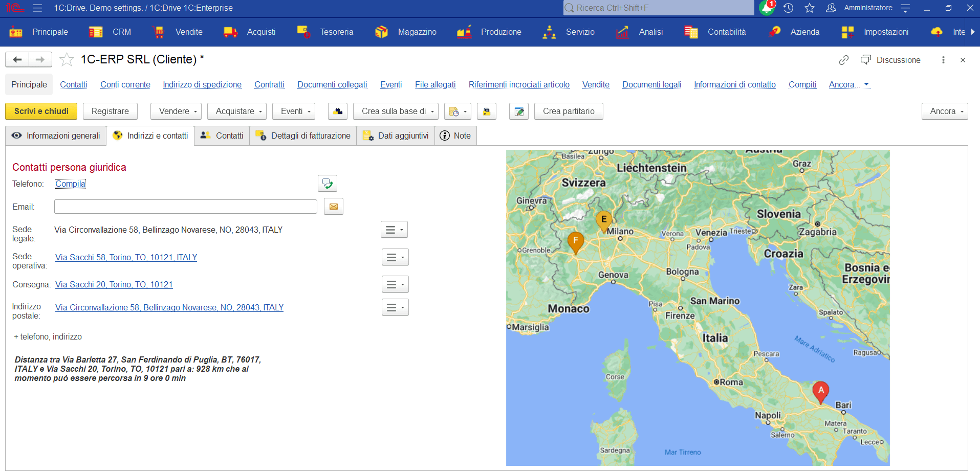Add this client to favorites star
Viewport: 980px width, 474px height.
click(x=67, y=60)
